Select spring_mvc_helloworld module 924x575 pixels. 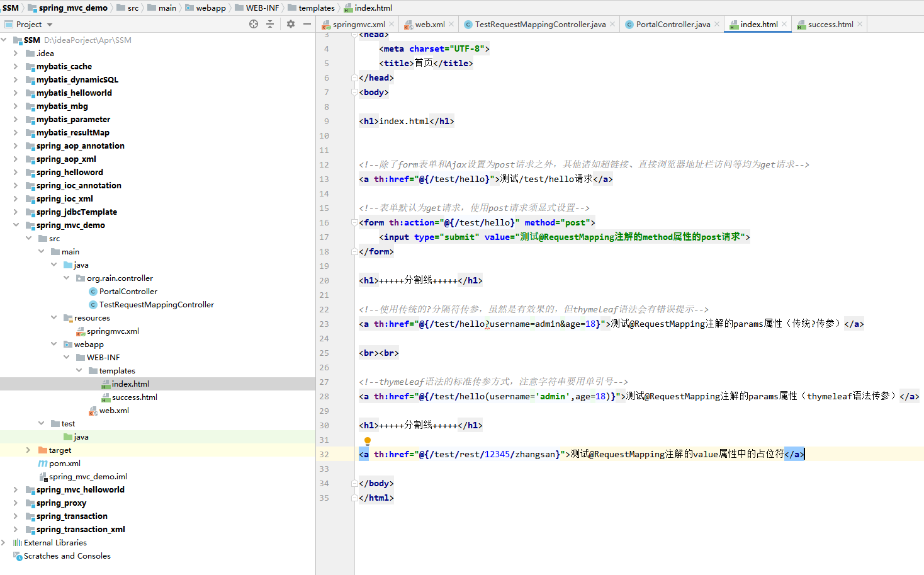tap(80, 489)
